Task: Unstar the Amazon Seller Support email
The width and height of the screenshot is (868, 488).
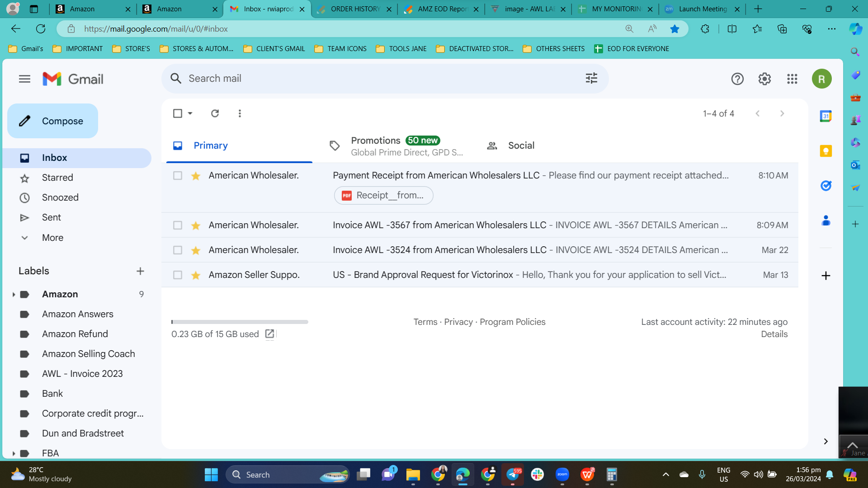Action: pyautogui.click(x=196, y=275)
